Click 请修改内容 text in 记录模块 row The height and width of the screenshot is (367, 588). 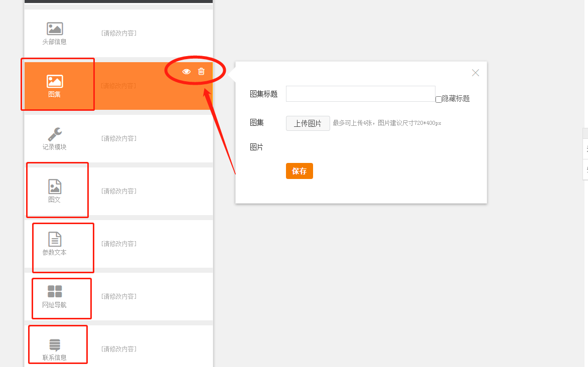pos(119,138)
